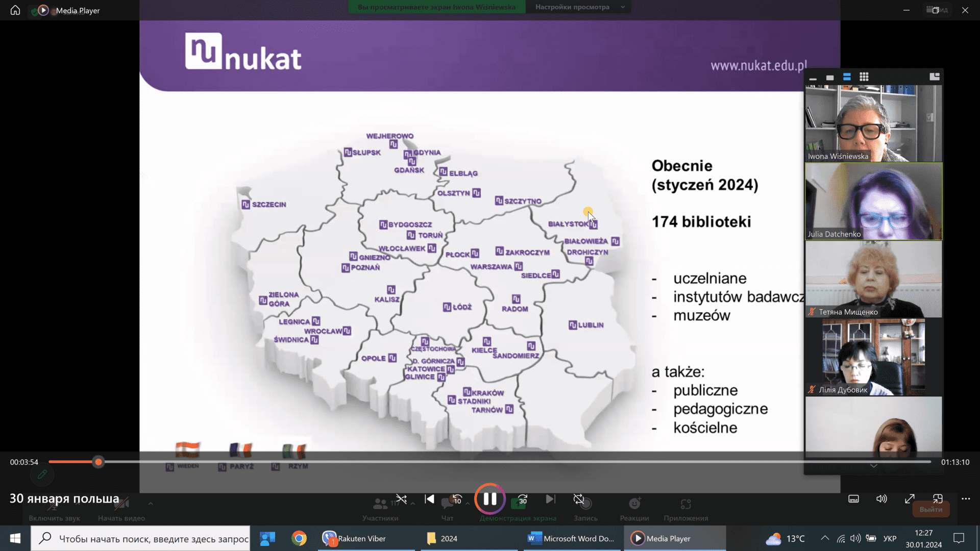The width and height of the screenshot is (980, 551).
Task: Select single speaker view in Zoom panel
Action: click(830, 78)
